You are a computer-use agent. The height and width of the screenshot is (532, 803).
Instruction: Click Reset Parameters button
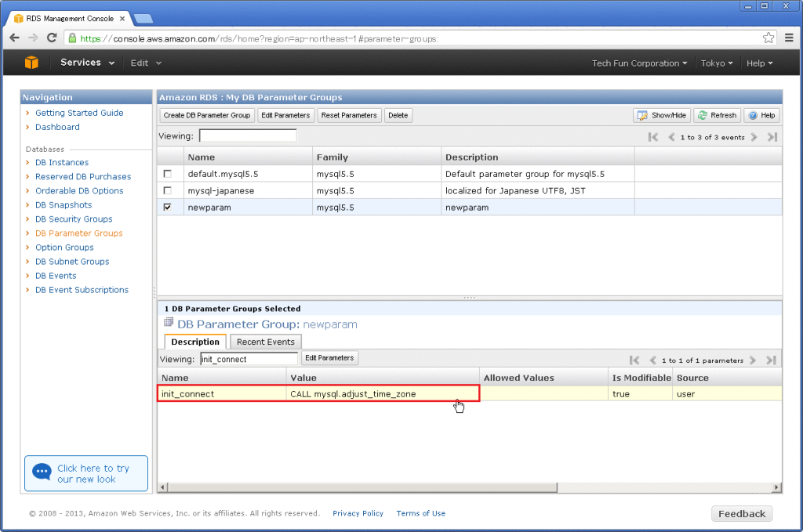[x=349, y=115]
